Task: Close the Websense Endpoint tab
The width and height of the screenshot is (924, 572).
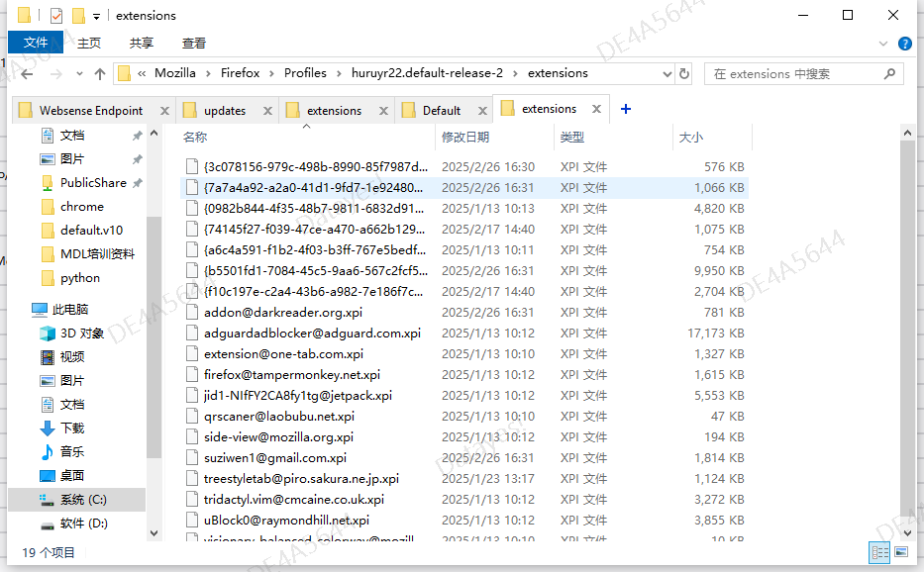Action: (x=162, y=111)
